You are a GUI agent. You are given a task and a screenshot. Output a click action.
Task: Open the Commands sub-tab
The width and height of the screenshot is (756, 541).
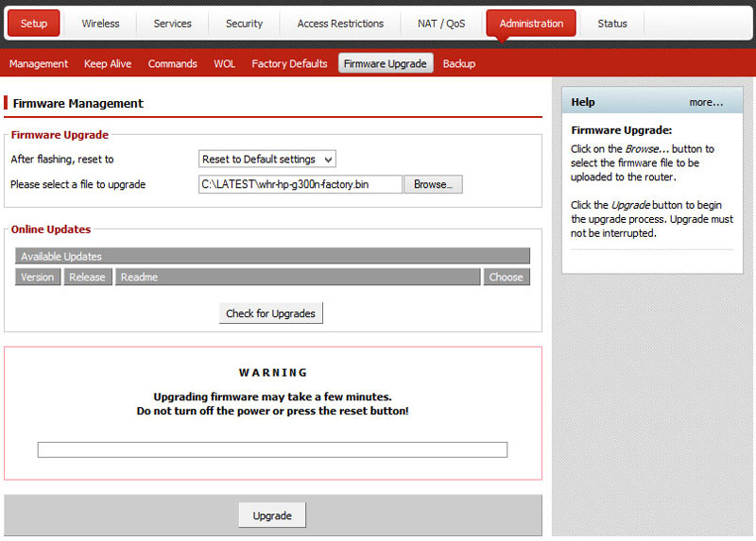tap(172, 64)
